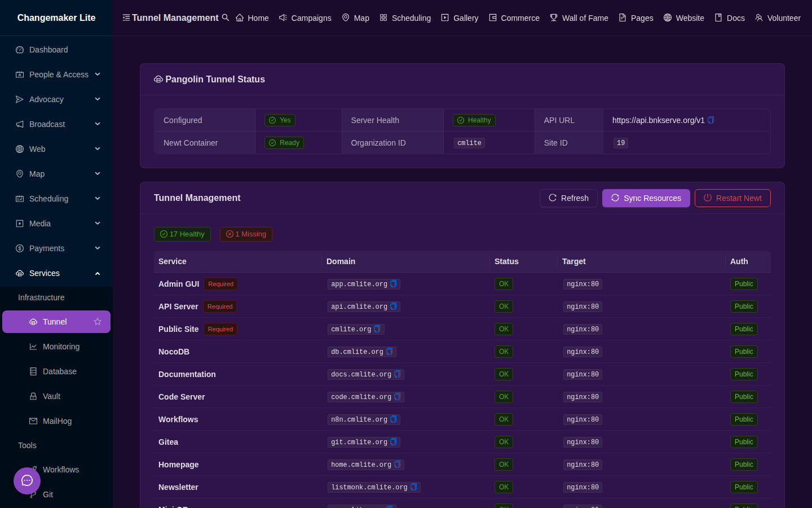Copy docs.cmlite.org domain
This screenshot has height=508, width=812.
pyautogui.click(x=398, y=374)
